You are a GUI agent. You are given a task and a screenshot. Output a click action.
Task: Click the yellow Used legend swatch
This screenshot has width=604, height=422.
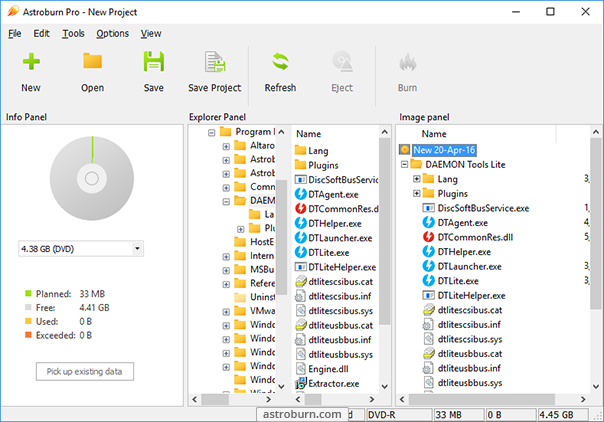[x=28, y=321]
